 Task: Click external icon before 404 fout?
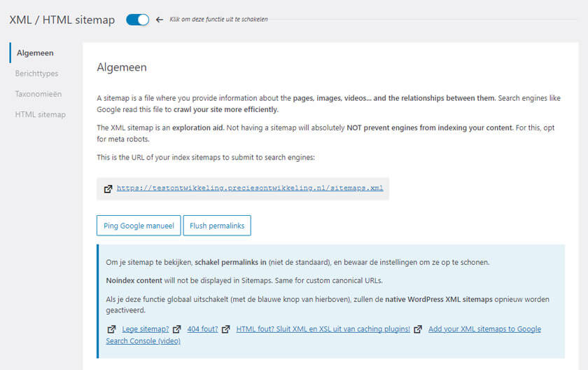[x=176, y=329]
